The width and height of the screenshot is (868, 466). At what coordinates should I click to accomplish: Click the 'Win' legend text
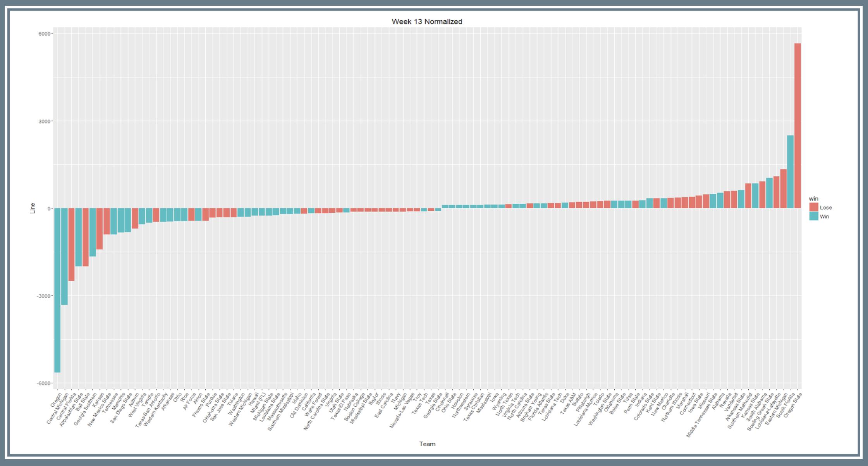tap(824, 217)
